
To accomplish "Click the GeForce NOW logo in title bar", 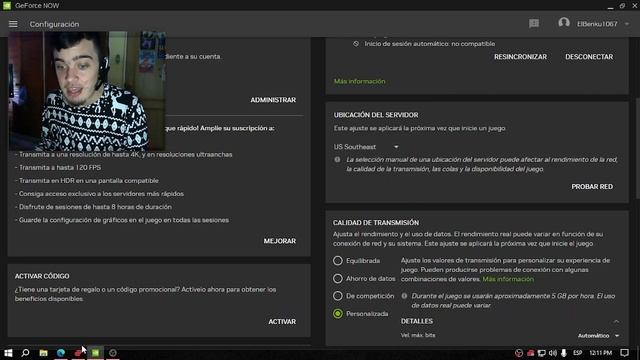I will point(7,5).
